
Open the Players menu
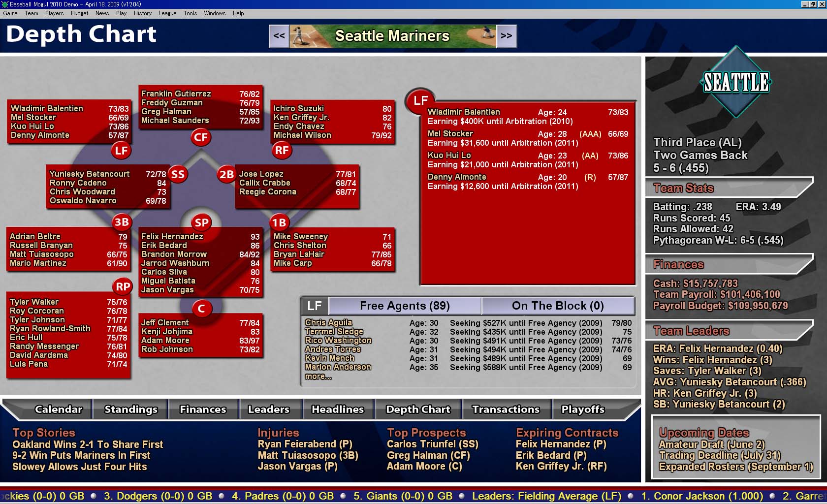[x=55, y=13]
